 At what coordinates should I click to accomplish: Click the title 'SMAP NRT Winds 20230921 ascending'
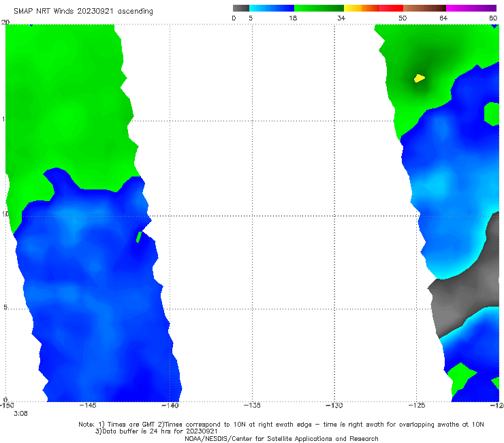(x=83, y=12)
